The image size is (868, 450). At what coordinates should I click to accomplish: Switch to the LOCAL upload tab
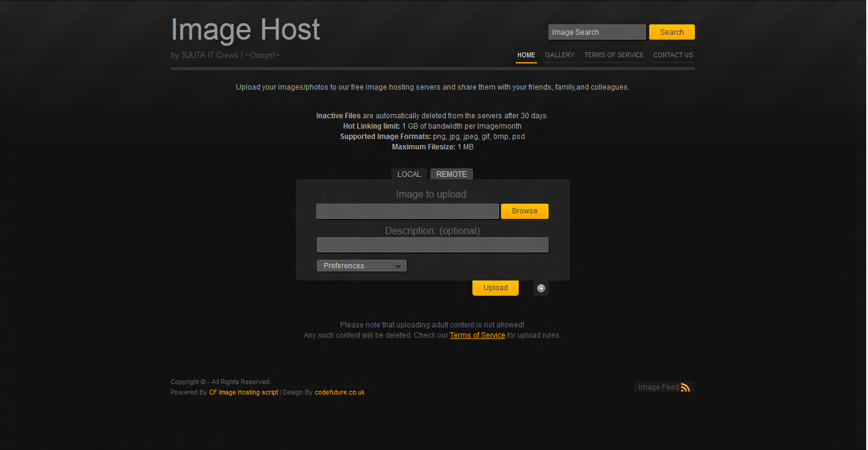tap(408, 174)
